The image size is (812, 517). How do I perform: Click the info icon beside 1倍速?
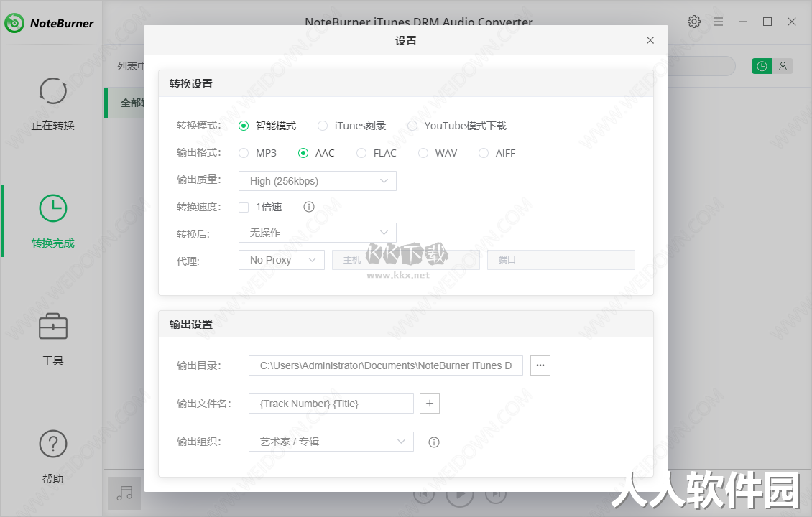coord(309,207)
